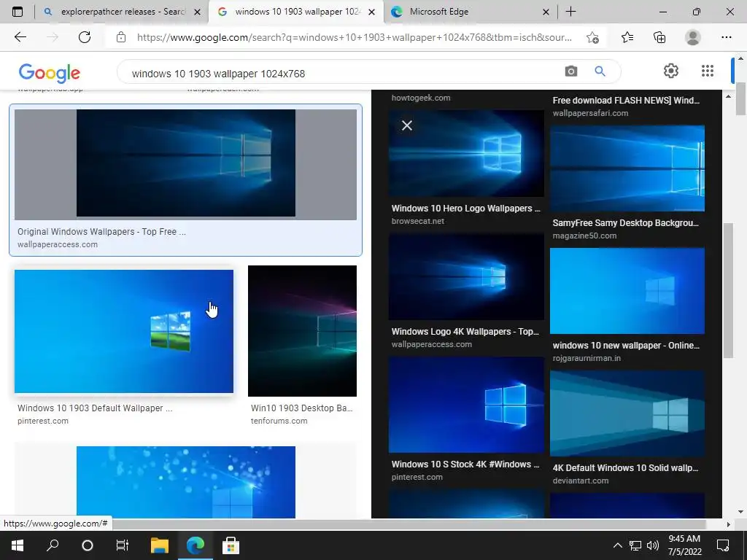Open windows 10 new wallpaper image

tap(627, 290)
